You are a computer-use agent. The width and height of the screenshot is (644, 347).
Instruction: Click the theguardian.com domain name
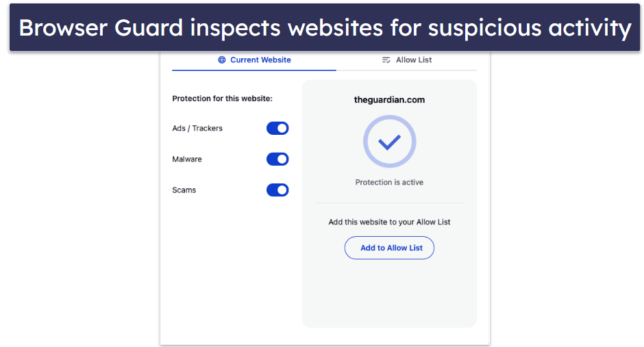coord(389,100)
